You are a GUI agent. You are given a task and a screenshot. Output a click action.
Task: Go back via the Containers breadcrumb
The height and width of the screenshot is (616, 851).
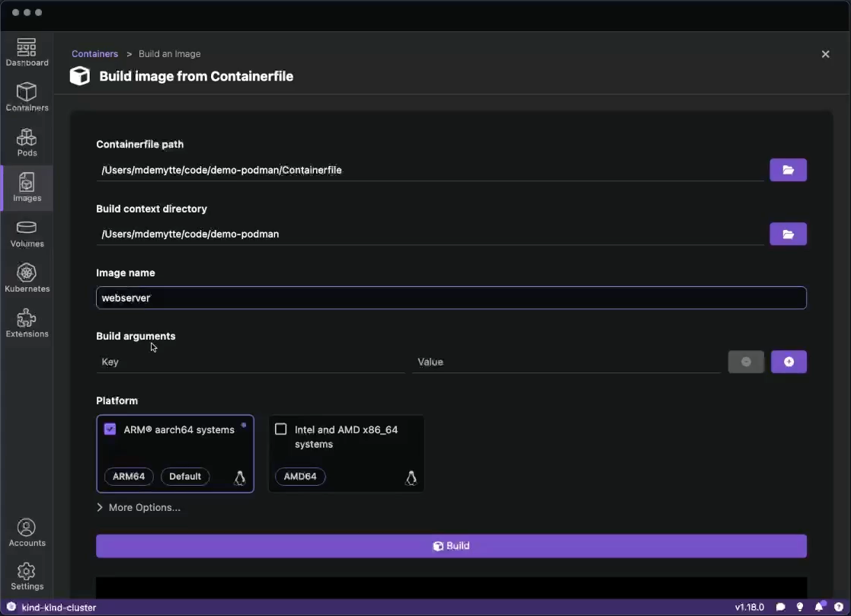point(94,53)
